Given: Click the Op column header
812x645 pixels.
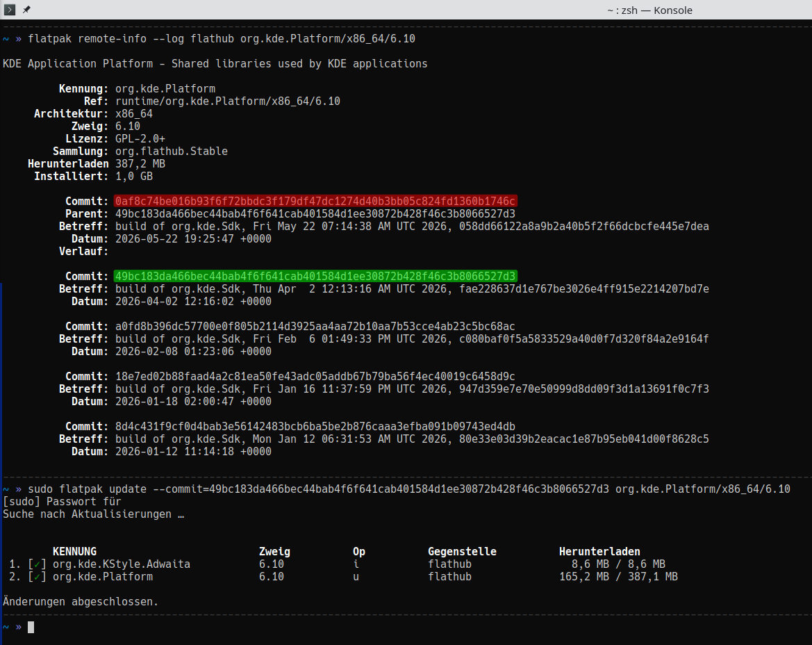Looking at the screenshot, I should pyautogui.click(x=359, y=552).
